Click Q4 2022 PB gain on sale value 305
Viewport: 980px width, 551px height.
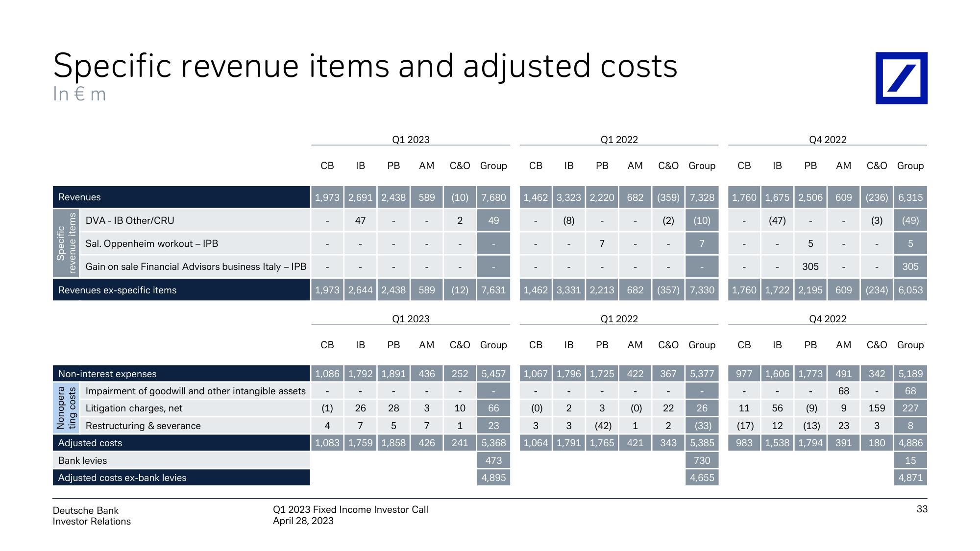tap(810, 266)
